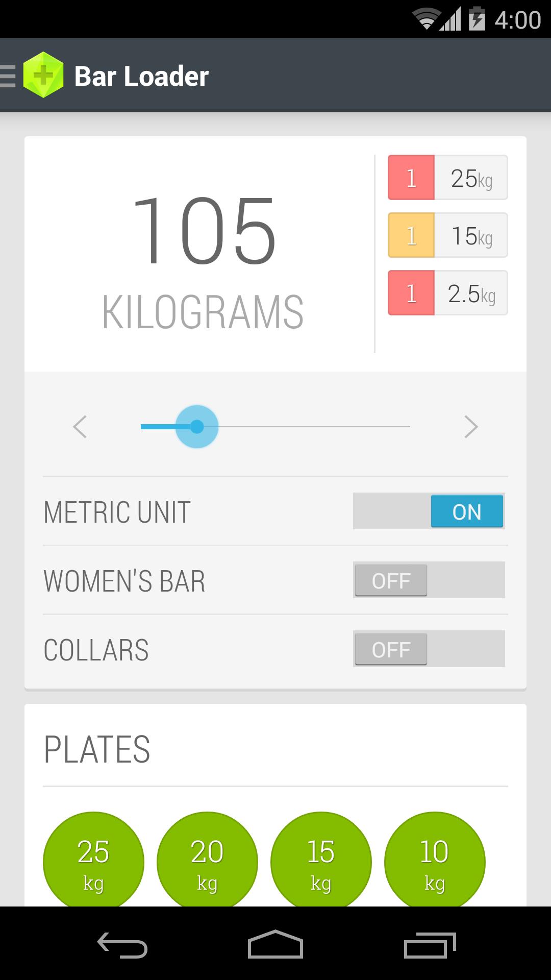
Task: Open the hamburger navigation drawer icon
Action: pyautogui.click(x=8, y=76)
